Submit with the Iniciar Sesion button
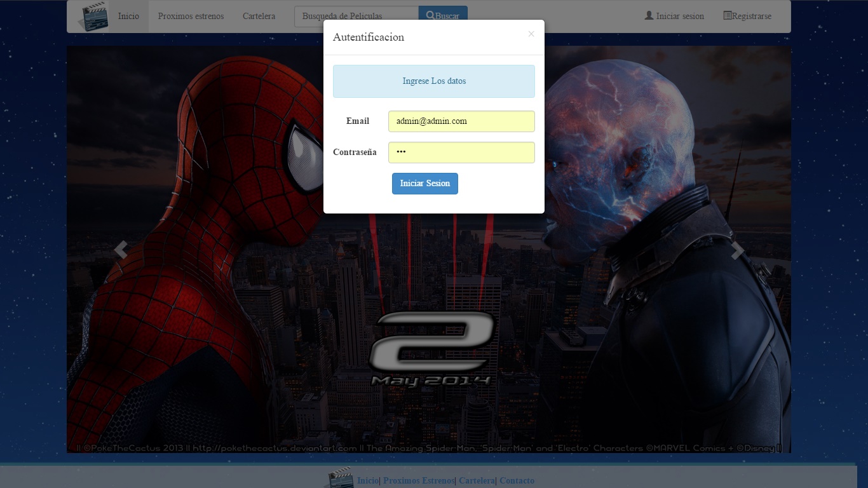This screenshot has width=868, height=488. click(x=425, y=184)
